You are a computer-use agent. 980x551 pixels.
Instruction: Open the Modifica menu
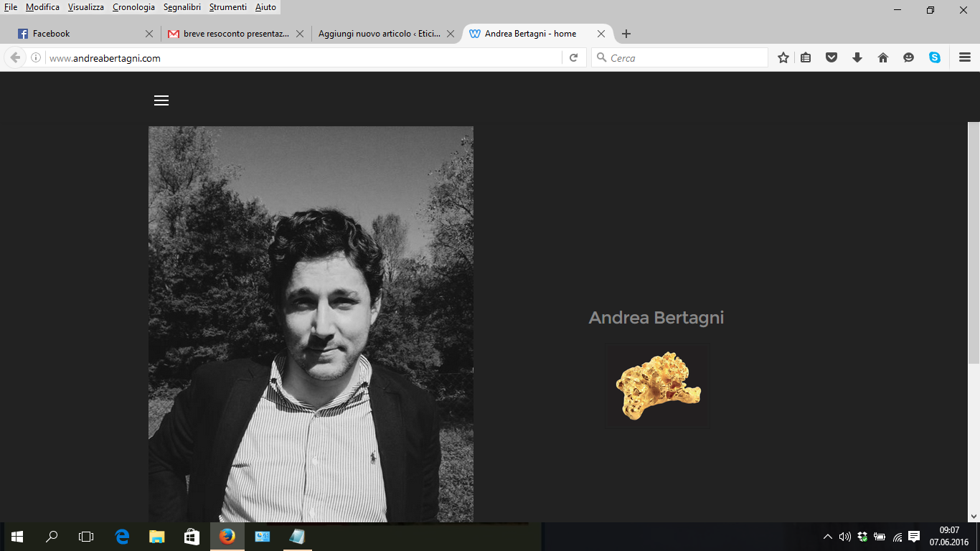coord(42,7)
